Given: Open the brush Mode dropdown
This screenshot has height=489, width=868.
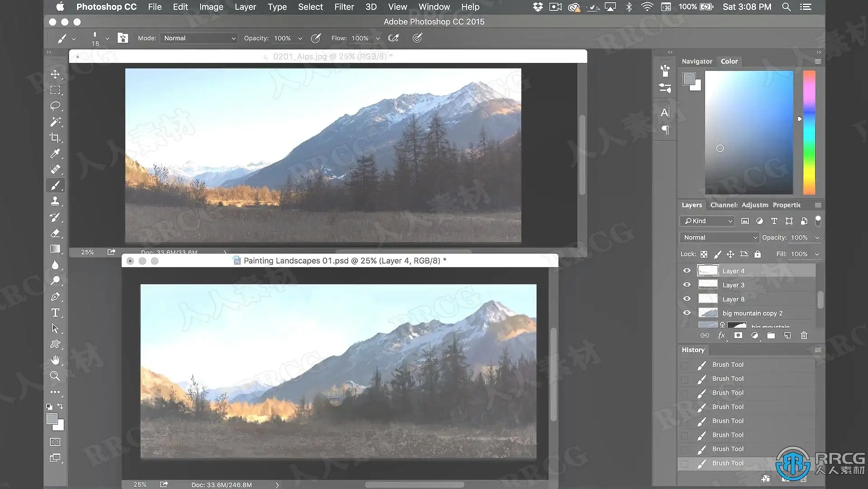Looking at the screenshot, I should [199, 38].
